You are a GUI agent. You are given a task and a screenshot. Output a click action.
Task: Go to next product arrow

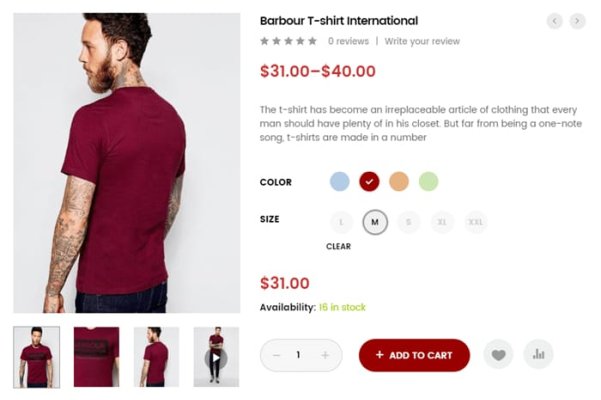point(577,21)
